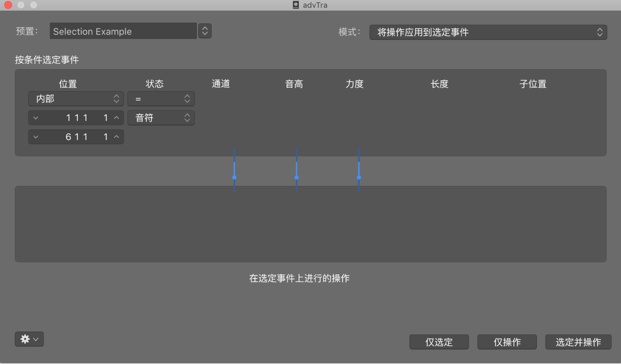This screenshot has height=364, width=621.
Task: Click the 仅选定 button
Action: [439, 342]
